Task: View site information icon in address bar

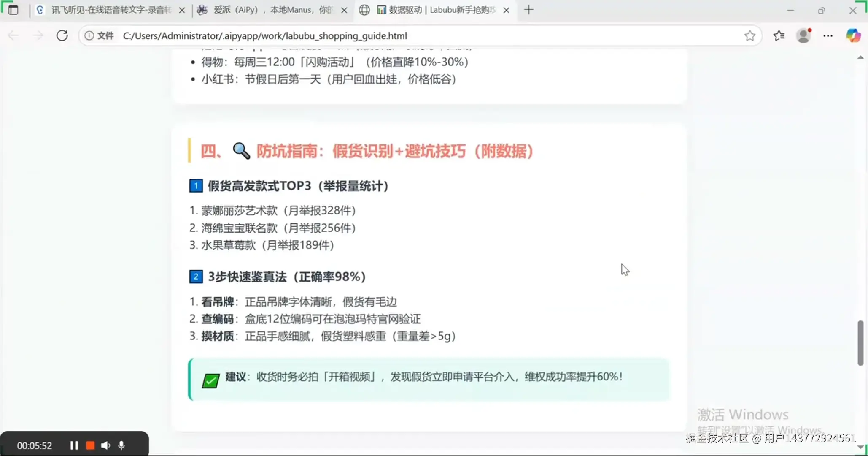Action: pos(89,36)
